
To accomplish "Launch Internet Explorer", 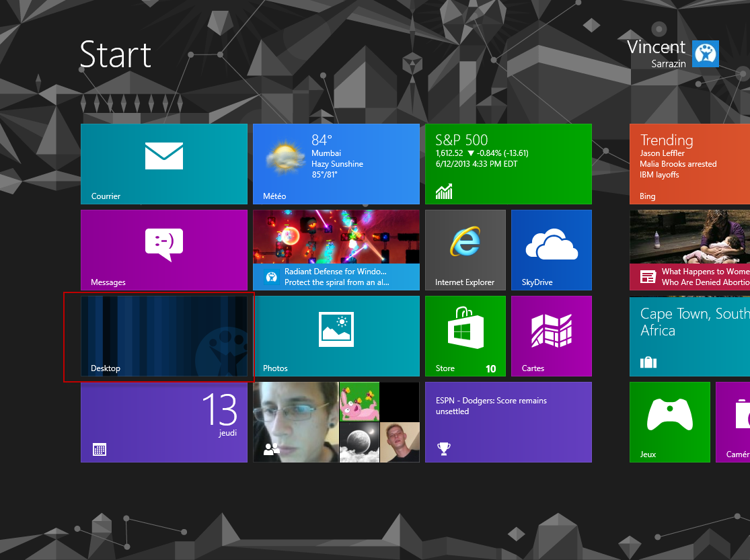I will [465, 249].
